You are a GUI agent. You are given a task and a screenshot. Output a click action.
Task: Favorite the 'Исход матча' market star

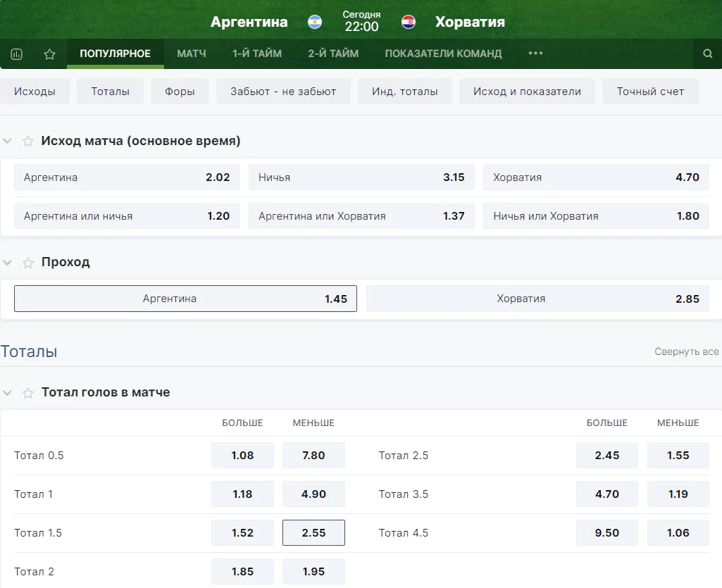28,141
